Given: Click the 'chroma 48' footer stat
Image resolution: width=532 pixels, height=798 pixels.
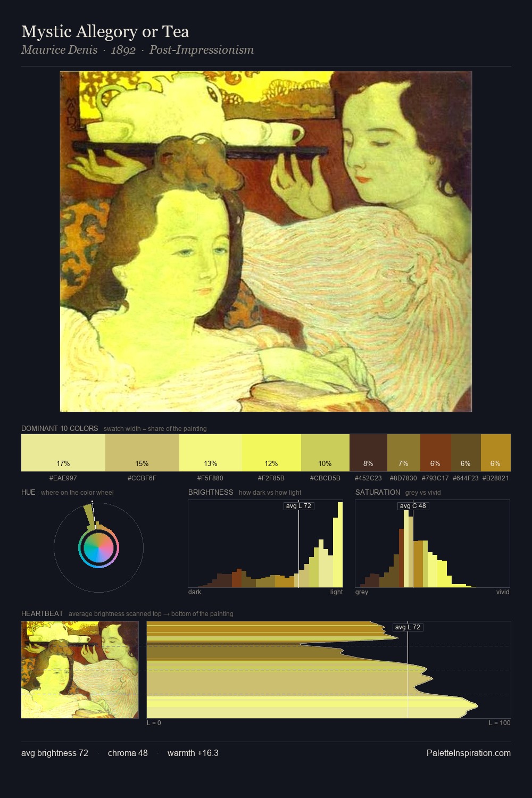Looking at the screenshot, I should [128, 753].
